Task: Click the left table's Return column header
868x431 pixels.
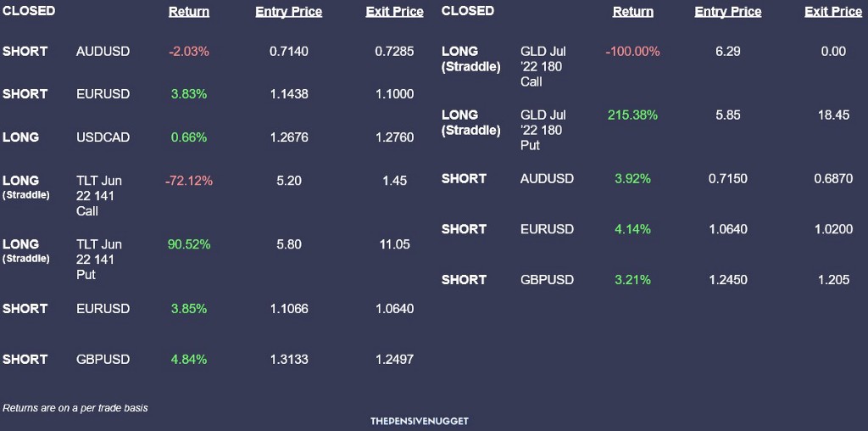Action: tap(189, 12)
